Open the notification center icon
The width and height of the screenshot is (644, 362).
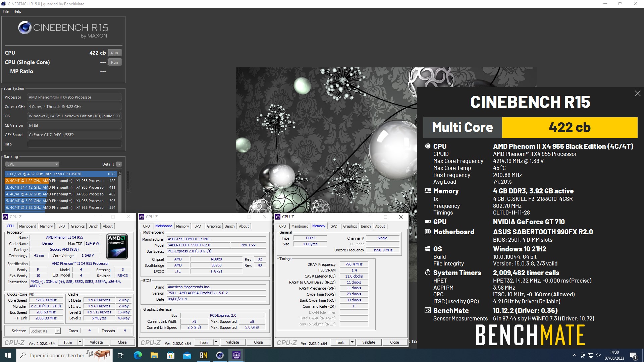point(633,355)
